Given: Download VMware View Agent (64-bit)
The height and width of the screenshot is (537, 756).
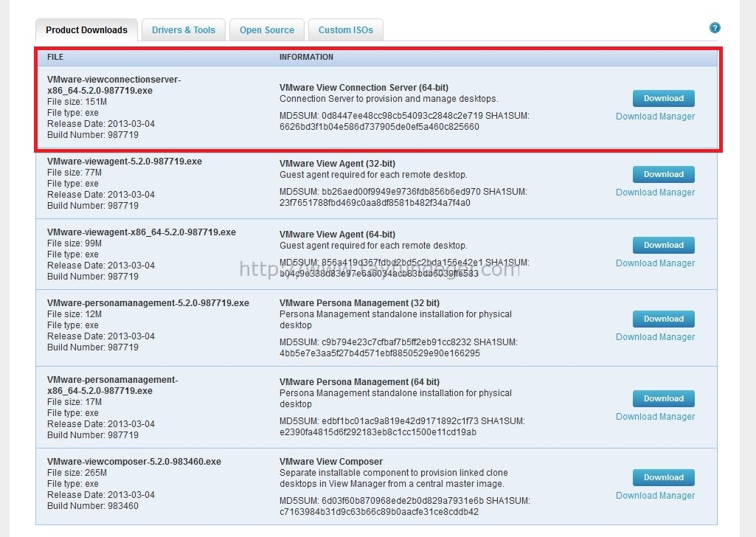Looking at the screenshot, I should [663, 246].
